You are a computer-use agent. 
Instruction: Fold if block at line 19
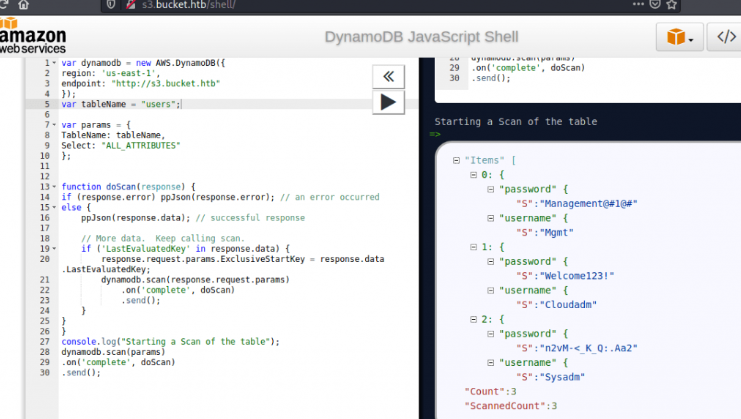[54, 248]
